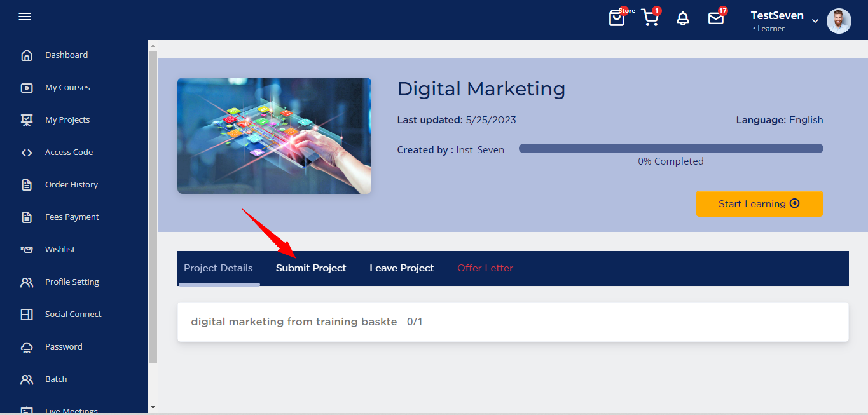Open the messages envelope icon
The width and height of the screenshot is (868, 415).
(x=716, y=18)
